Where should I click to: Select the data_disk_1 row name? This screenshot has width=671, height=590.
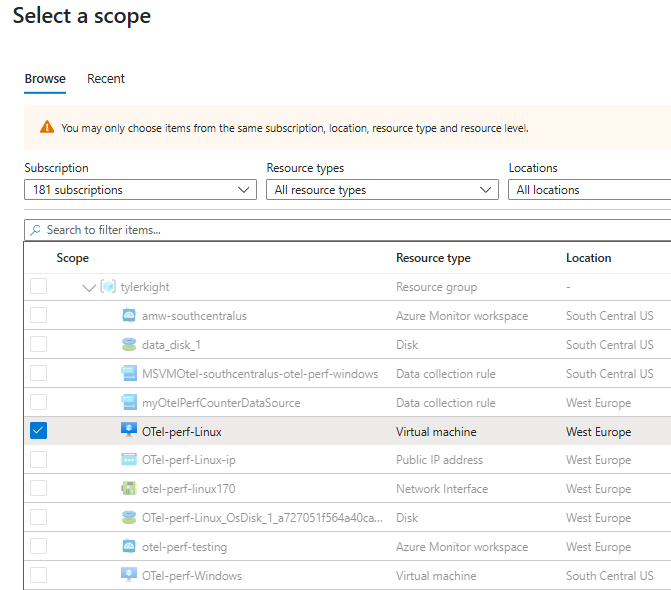pos(171,345)
